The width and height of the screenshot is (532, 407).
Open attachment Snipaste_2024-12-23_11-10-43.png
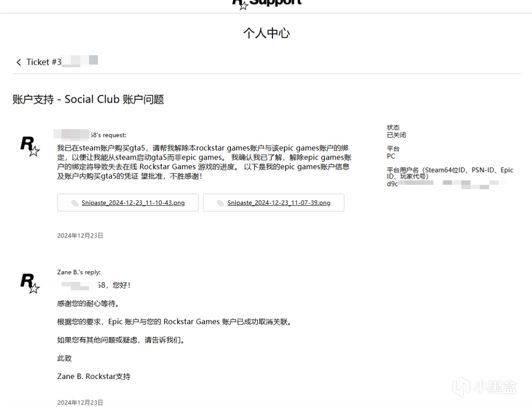tap(128, 203)
